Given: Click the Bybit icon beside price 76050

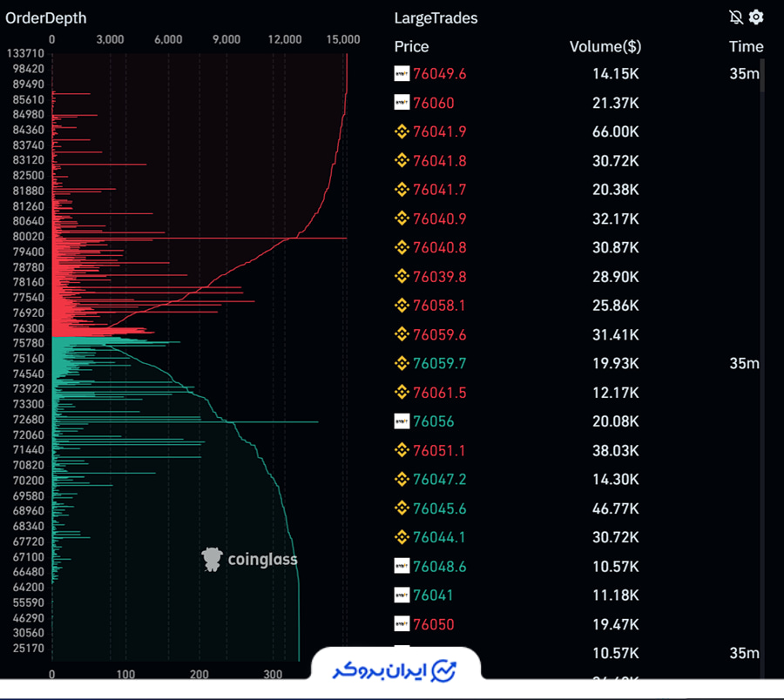Looking at the screenshot, I should (x=402, y=624).
